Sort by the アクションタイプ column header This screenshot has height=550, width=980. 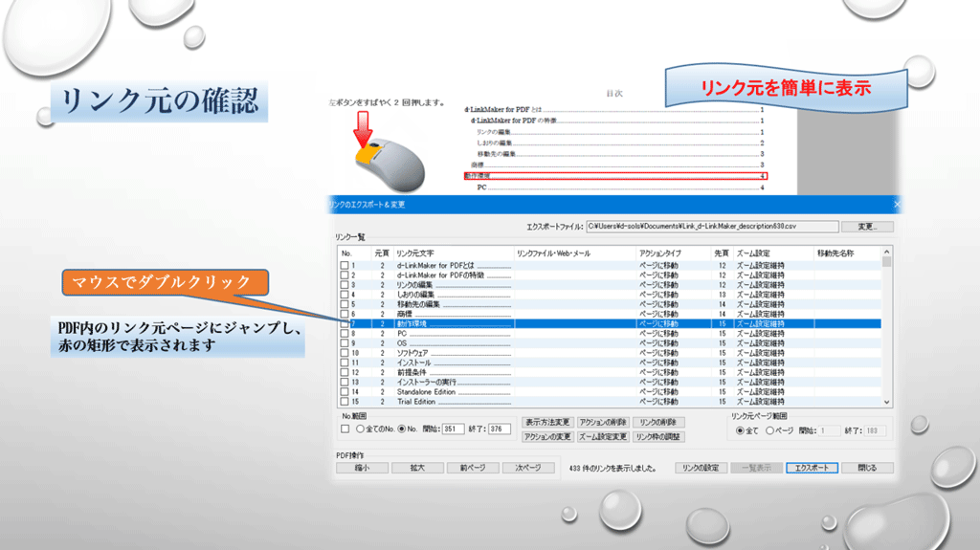[x=673, y=253]
